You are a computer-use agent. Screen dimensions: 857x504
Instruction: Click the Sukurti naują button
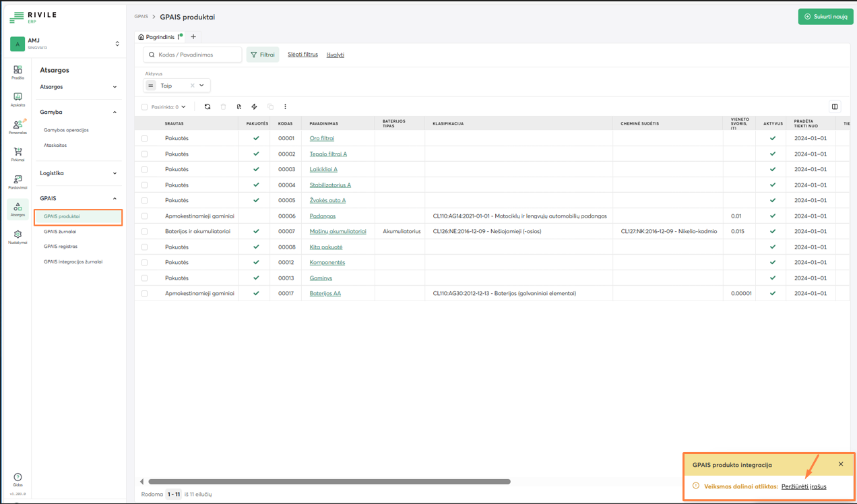825,16
